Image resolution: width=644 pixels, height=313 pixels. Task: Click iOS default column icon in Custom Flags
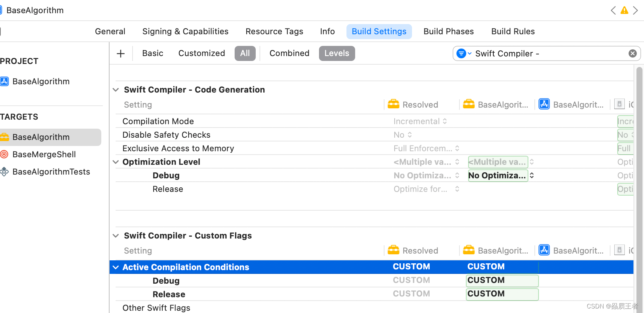[x=620, y=250]
